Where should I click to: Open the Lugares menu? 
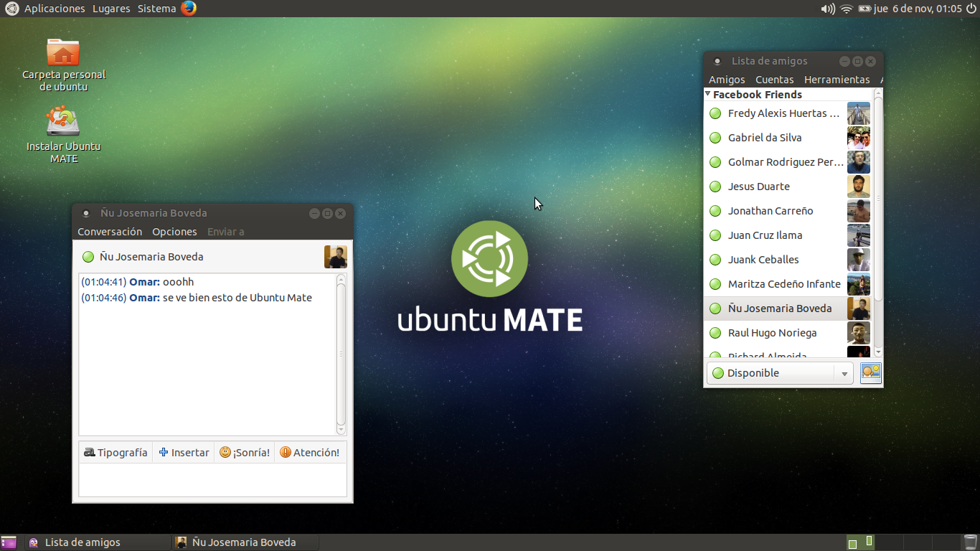pyautogui.click(x=111, y=9)
